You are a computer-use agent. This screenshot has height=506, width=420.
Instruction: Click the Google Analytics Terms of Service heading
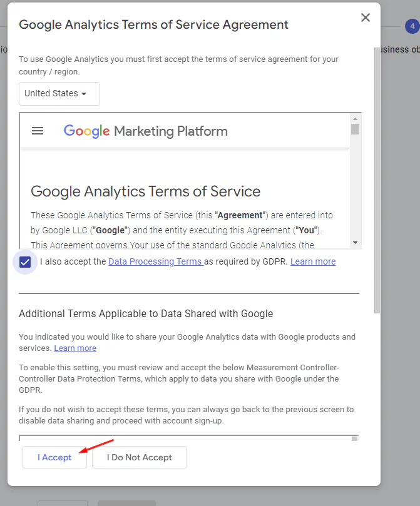145,191
